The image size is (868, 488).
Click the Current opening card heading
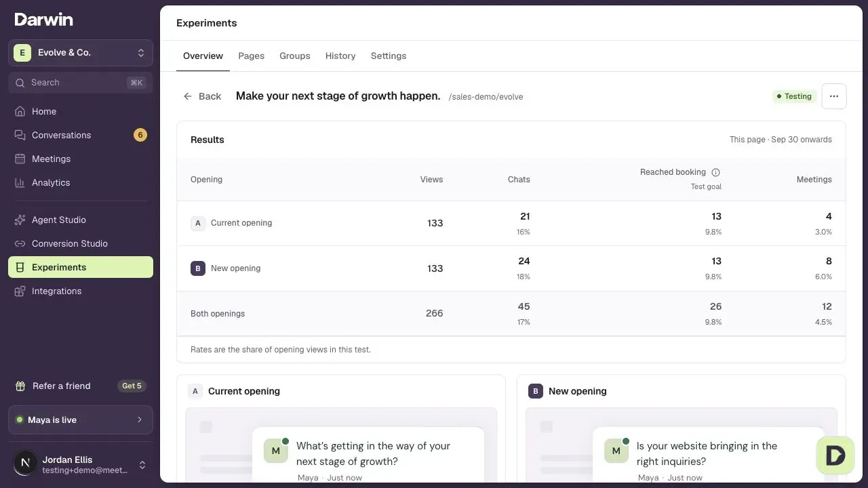click(x=244, y=391)
